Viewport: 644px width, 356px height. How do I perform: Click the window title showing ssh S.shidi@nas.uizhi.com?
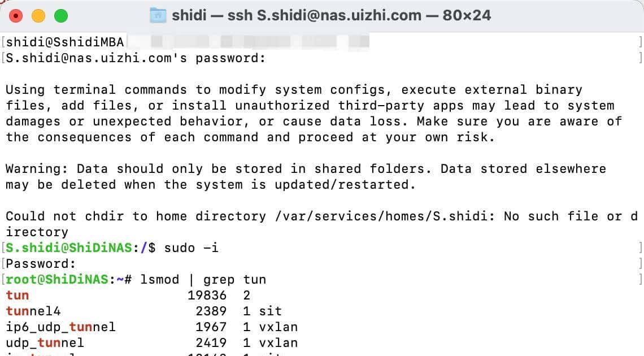point(331,15)
